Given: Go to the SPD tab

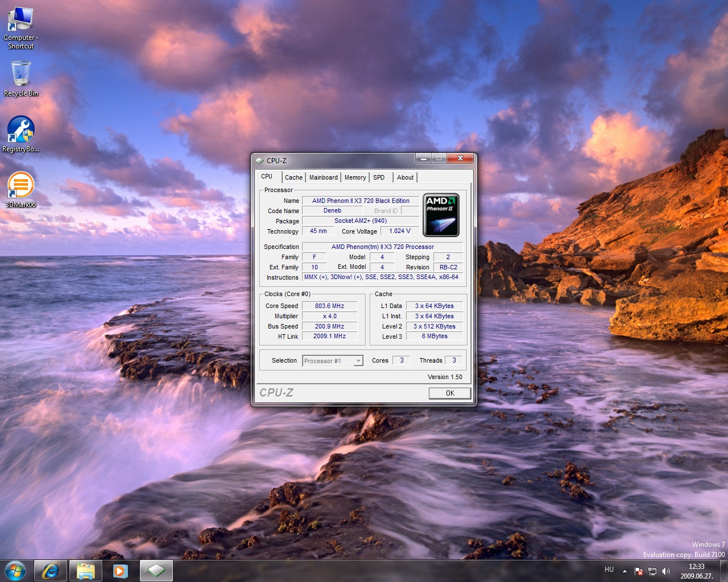Looking at the screenshot, I should pyautogui.click(x=379, y=177).
